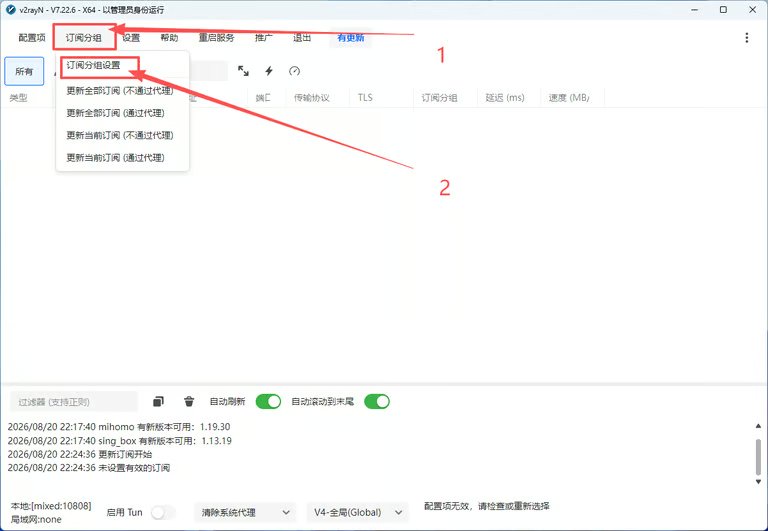Open the 订阅分组 menu
Image resolution: width=768 pixels, height=531 pixels.
[84, 38]
